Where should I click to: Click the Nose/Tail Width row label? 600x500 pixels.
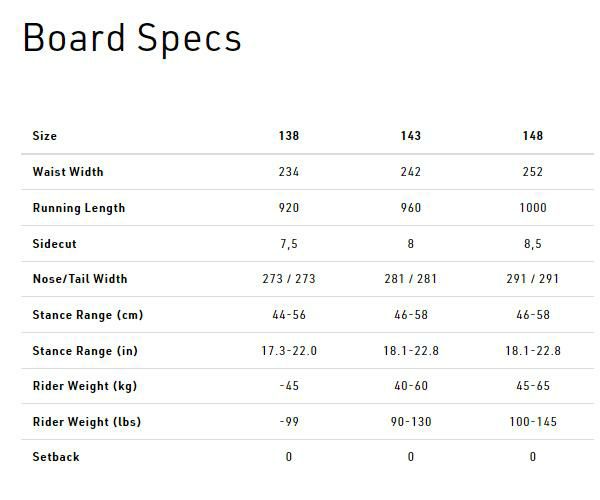pos(80,279)
